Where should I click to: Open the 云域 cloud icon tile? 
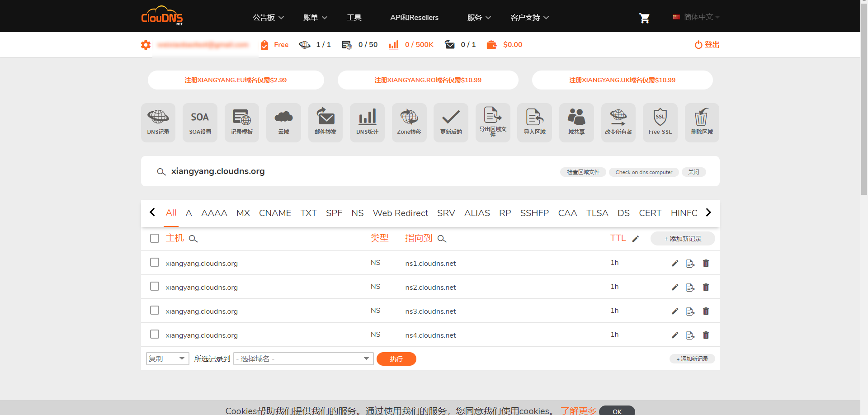pyautogui.click(x=283, y=123)
